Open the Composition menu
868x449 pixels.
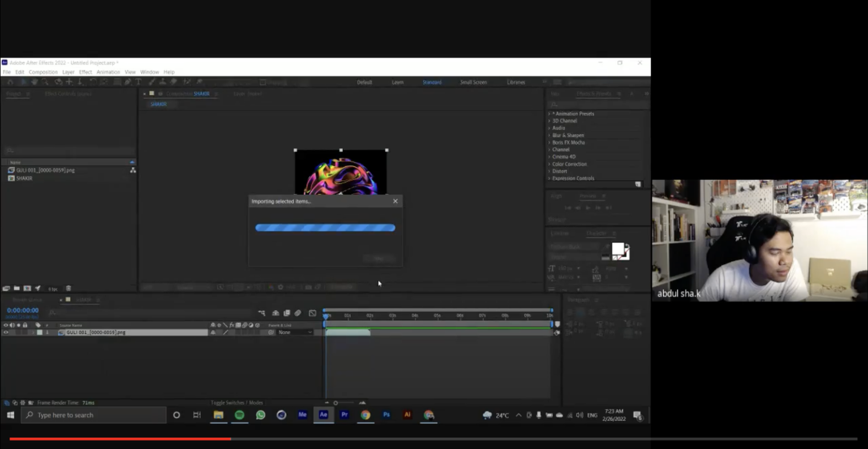43,72
